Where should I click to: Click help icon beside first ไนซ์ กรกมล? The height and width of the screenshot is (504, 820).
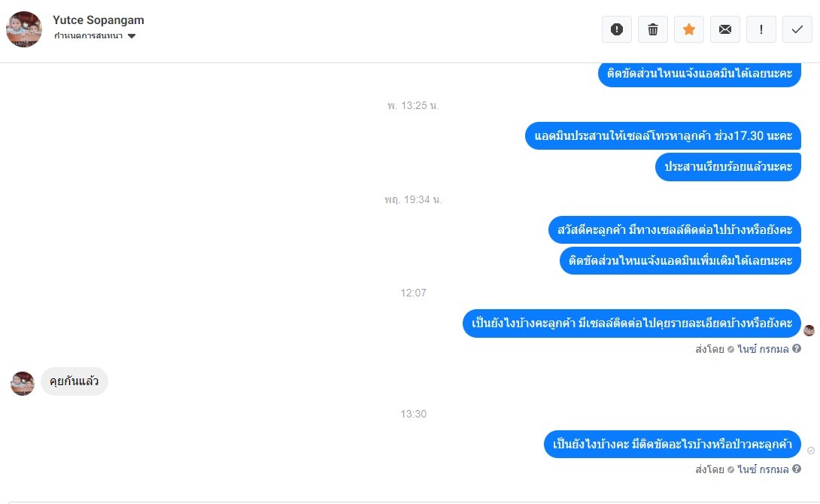tap(797, 348)
